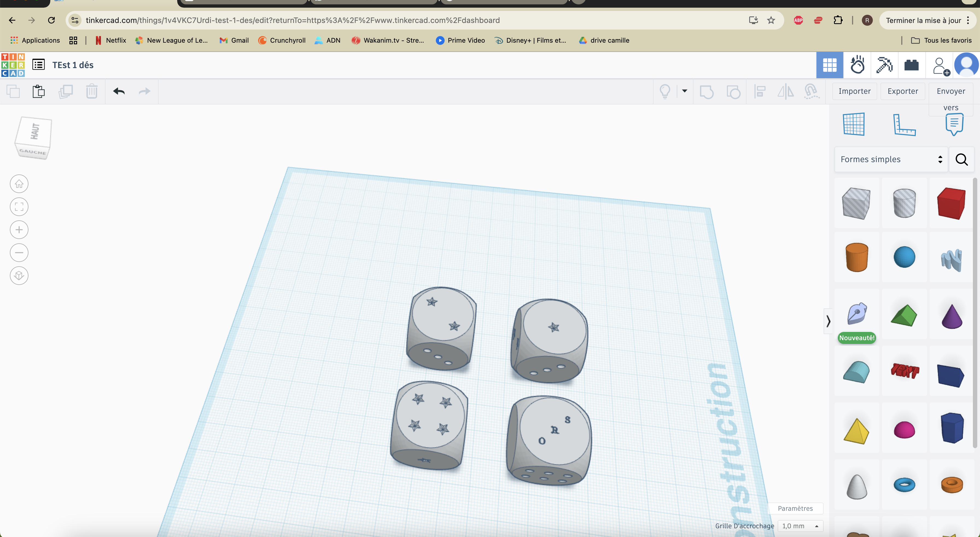Open Grille D'accrochage 1,0 mm dropdown

[800, 526]
